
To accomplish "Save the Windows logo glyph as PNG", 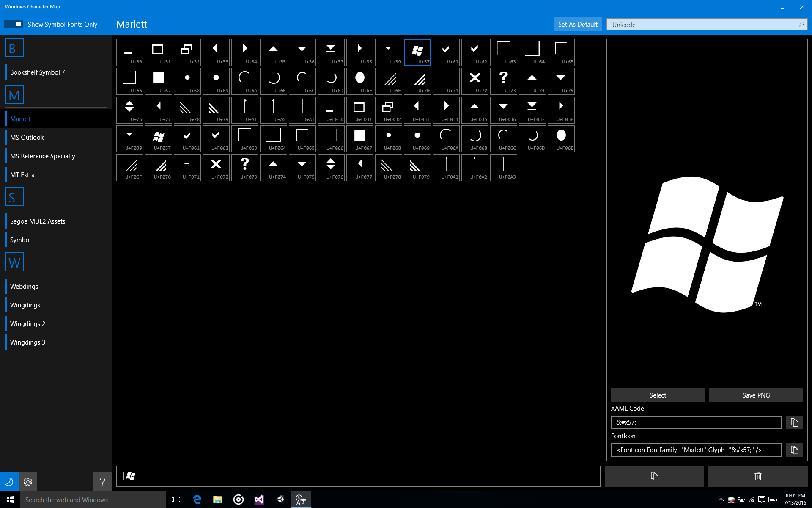I will click(x=756, y=395).
